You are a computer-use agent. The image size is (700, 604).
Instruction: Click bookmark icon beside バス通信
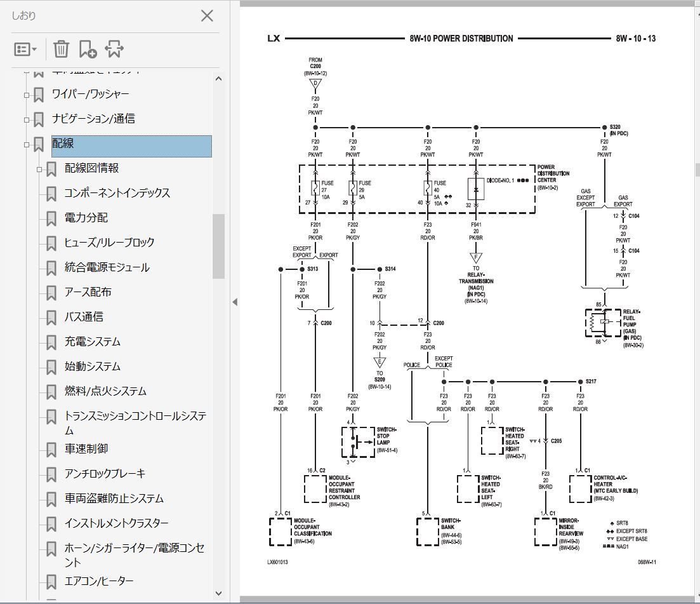[x=51, y=318]
